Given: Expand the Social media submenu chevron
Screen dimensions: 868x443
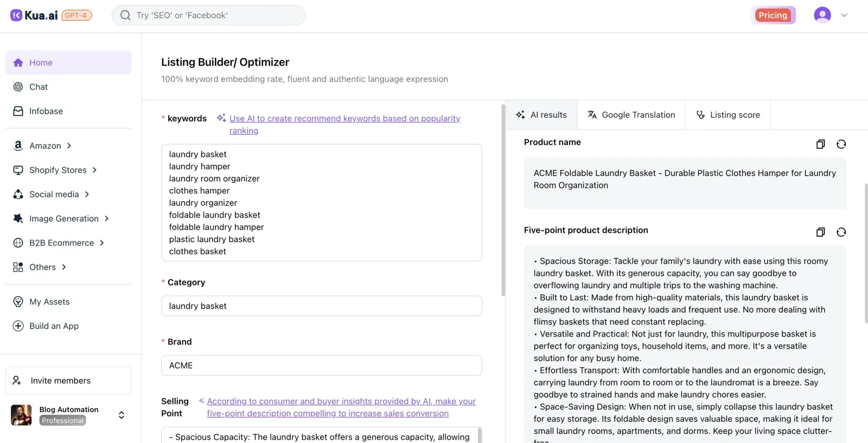Looking at the screenshot, I should click(87, 194).
